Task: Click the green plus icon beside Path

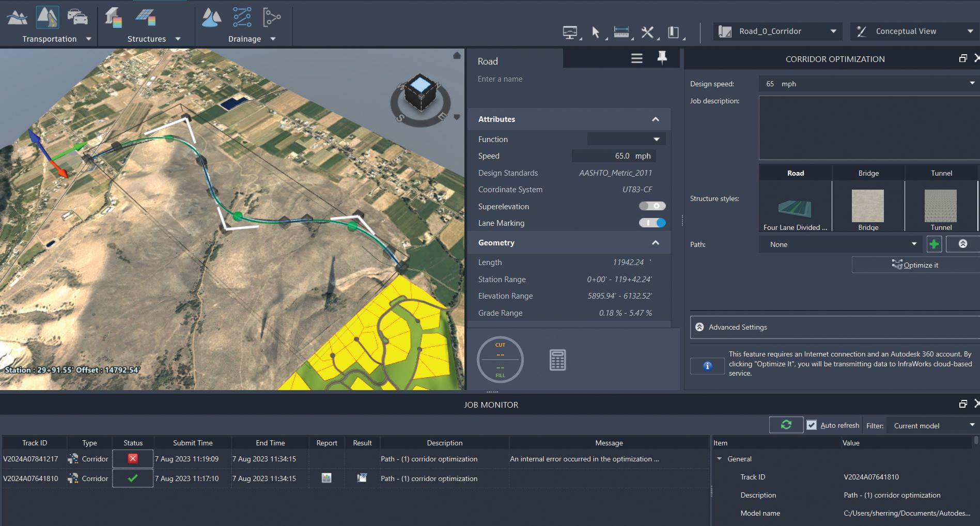Action: pos(934,244)
